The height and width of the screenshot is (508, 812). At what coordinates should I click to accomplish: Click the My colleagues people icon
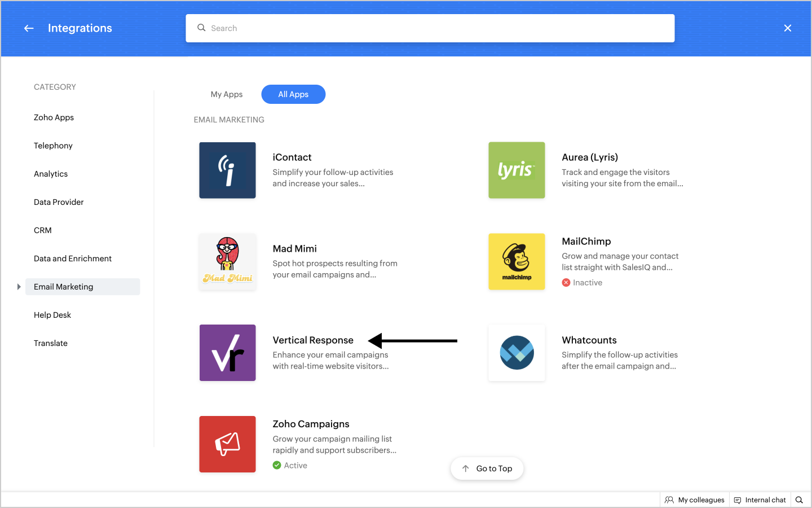click(669, 500)
